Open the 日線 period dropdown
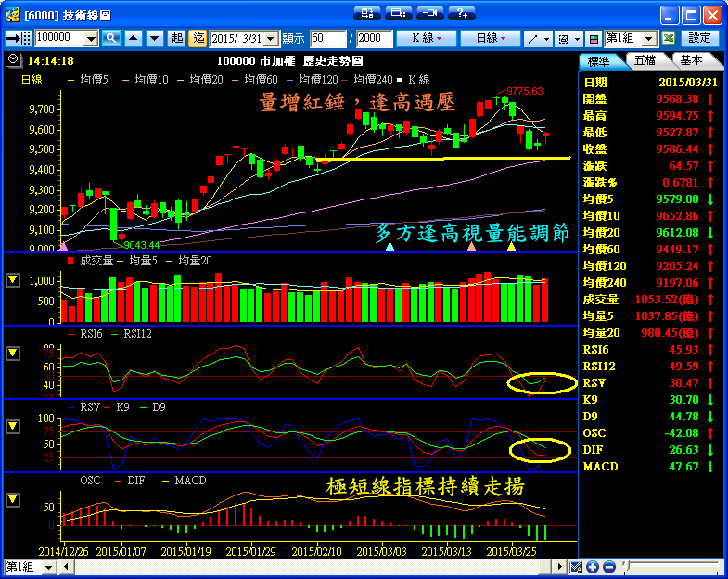Viewport: 728px width, 579px height. click(x=491, y=38)
